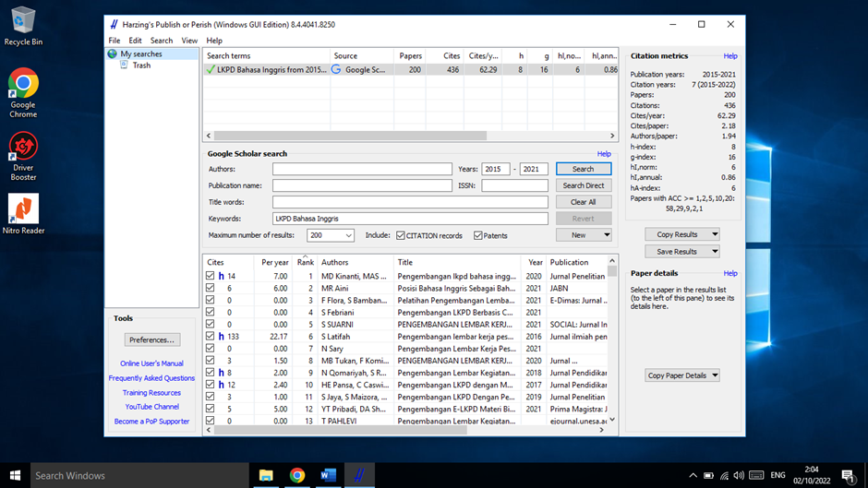
Task: Uncheck the S Febriani paper checkbox
Action: 211,312
